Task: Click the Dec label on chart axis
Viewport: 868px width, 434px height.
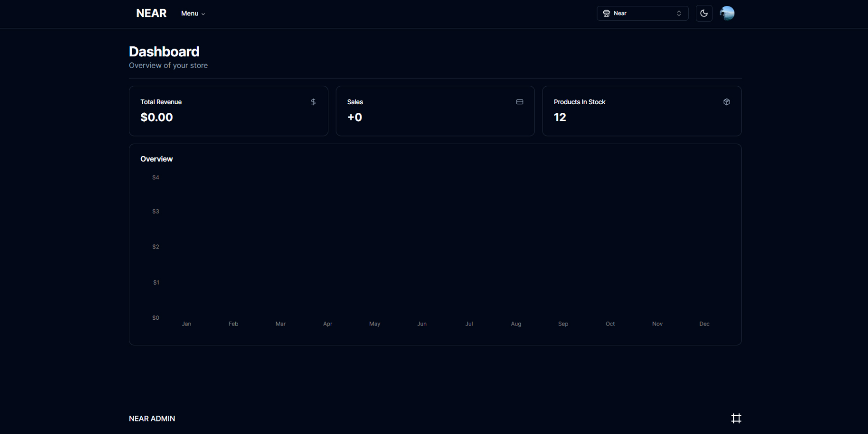Action: coord(704,324)
